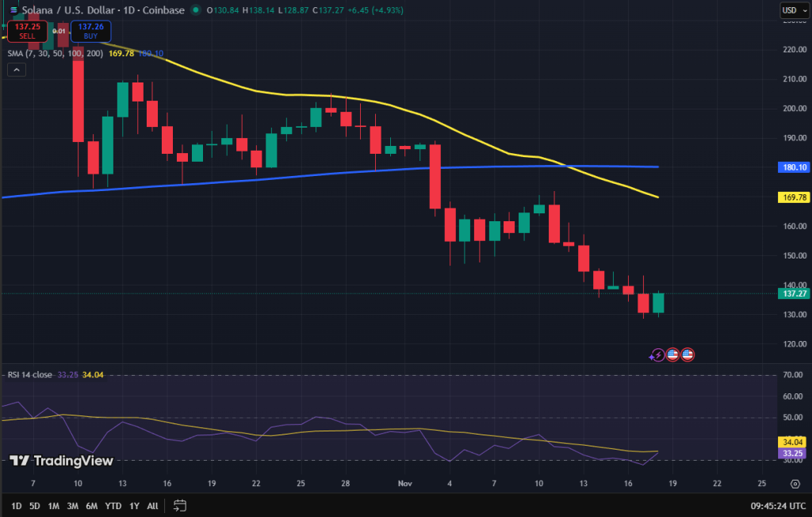
Task: Click the 70.00 level on RSI axis
Action: [x=792, y=374]
